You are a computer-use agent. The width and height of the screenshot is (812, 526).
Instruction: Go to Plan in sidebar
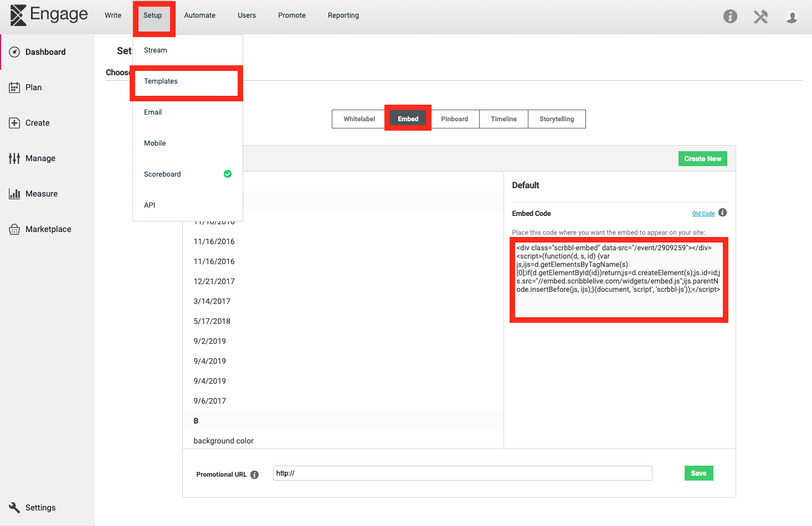pos(47,87)
